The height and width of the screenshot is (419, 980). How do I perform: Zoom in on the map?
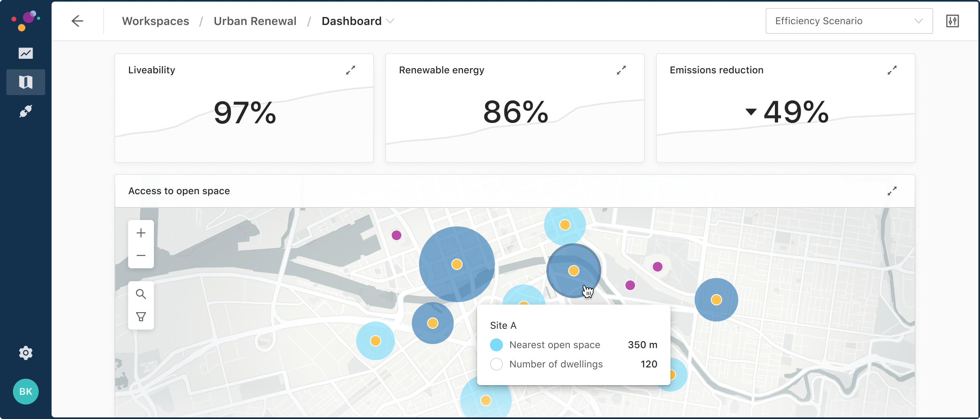tap(141, 233)
